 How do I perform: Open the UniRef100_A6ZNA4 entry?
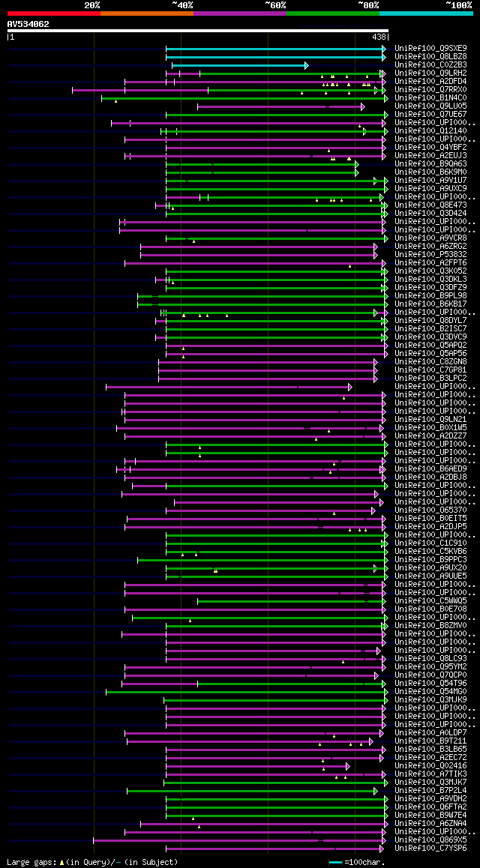(430, 825)
